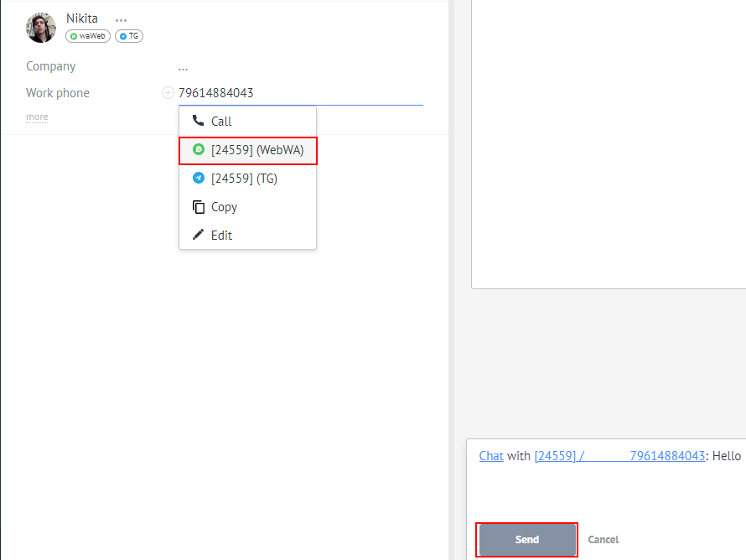The height and width of the screenshot is (560, 746).
Task: Open the Chat link in the message box
Action: click(491, 456)
